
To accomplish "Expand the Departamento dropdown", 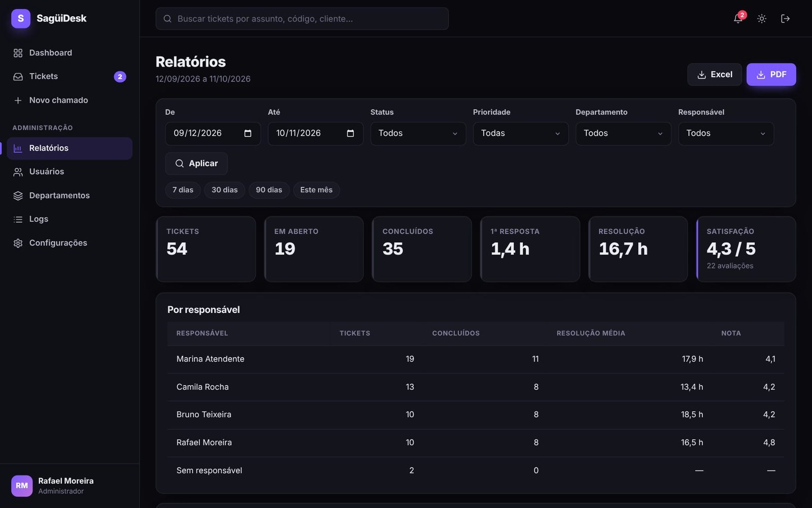I will click(623, 134).
